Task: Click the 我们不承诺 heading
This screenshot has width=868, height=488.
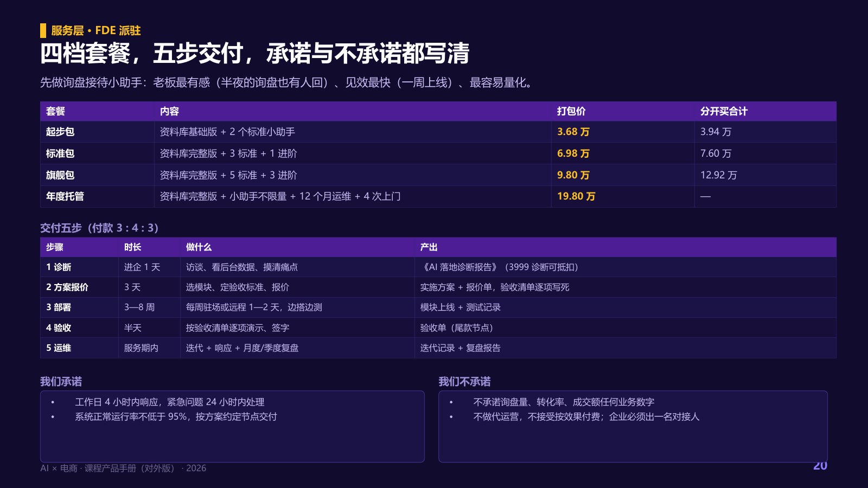Action: pyautogui.click(x=464, y=382)
